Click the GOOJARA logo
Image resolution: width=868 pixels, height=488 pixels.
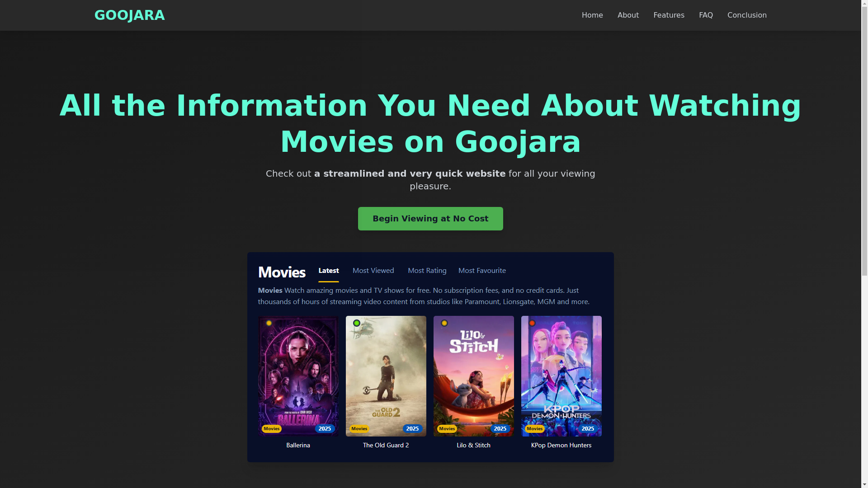tap(129, 15)
